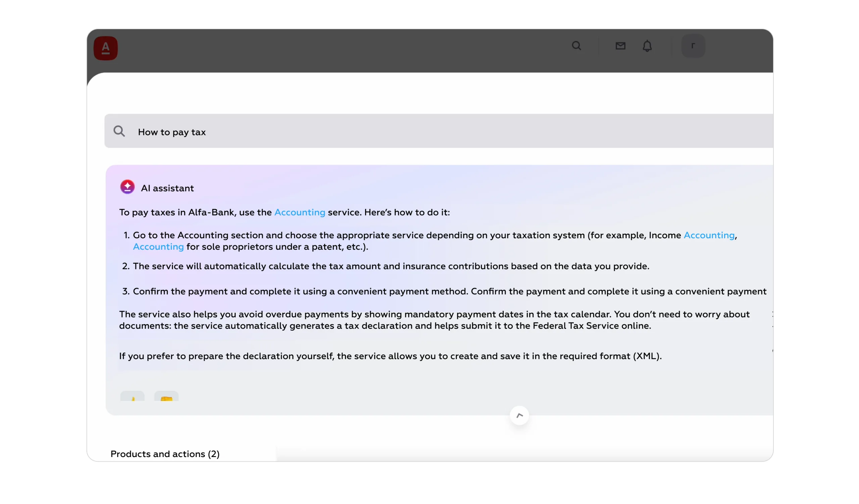Collapse the AI assistant answer with the chevron

click(519, 415)
